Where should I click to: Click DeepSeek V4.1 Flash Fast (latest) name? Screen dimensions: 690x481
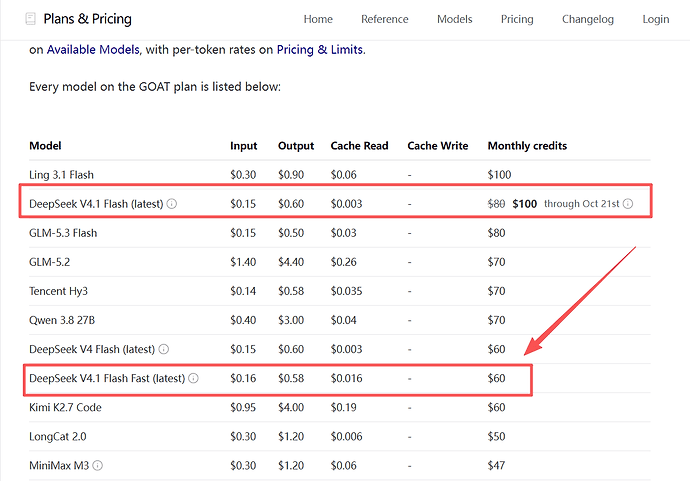coord(107,378)
